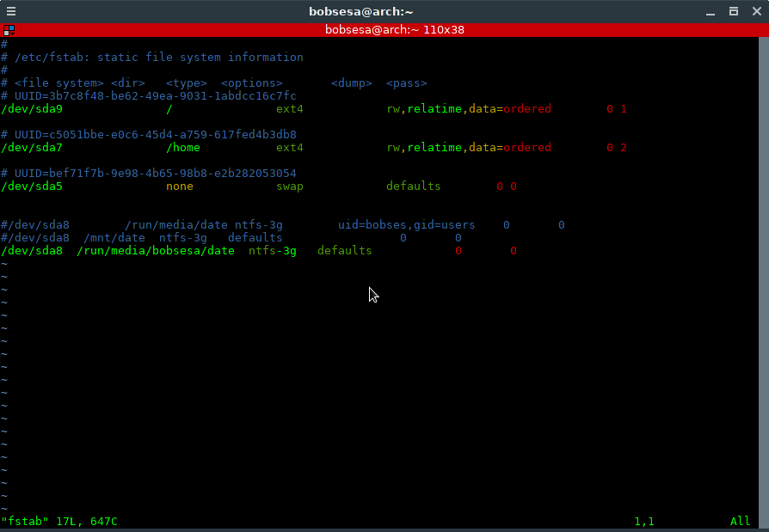The width and height of the screenshot is (769, 532).
Task: Click the '<file system>' column header text
Action: coord(58,83)
